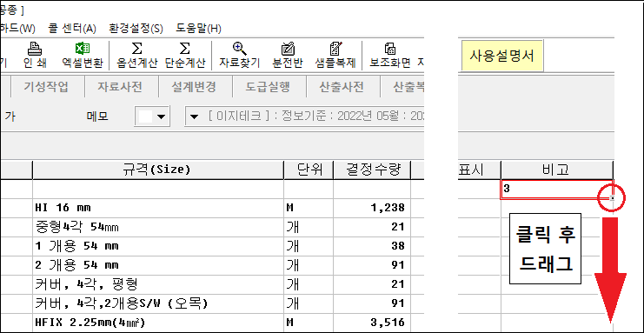Select 커버, 4각,2개용S/W (오목) row
The height and width of the screenshot is (333, 644).
[x=157, y=303]
